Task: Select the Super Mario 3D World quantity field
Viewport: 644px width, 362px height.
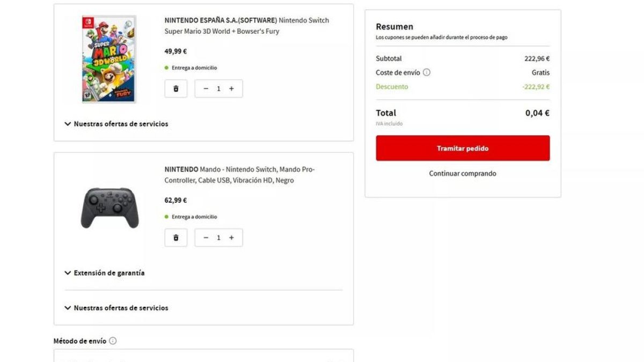Action: [218, 88]
